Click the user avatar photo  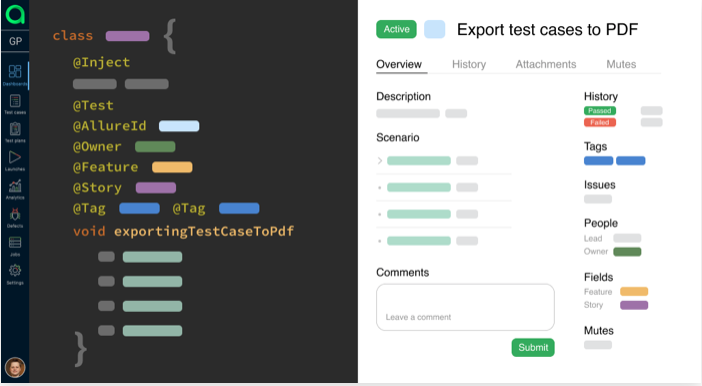[15, 368]
